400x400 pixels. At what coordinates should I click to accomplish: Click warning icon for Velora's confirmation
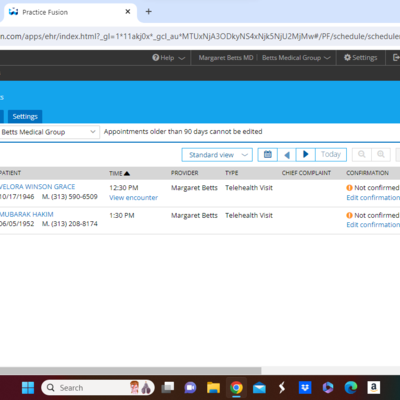(x=349, y=188)
